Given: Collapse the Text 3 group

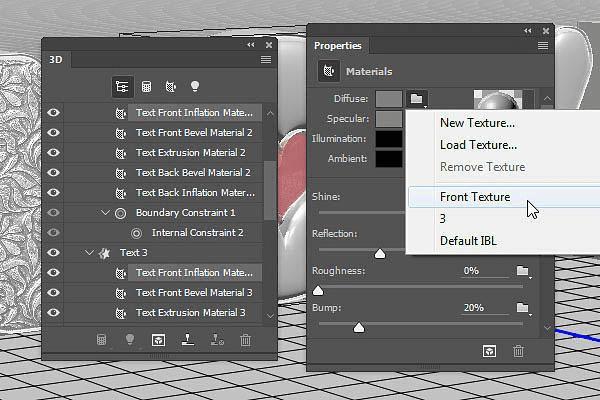Looking at the screenshot, I should click(x=89, y=253).
